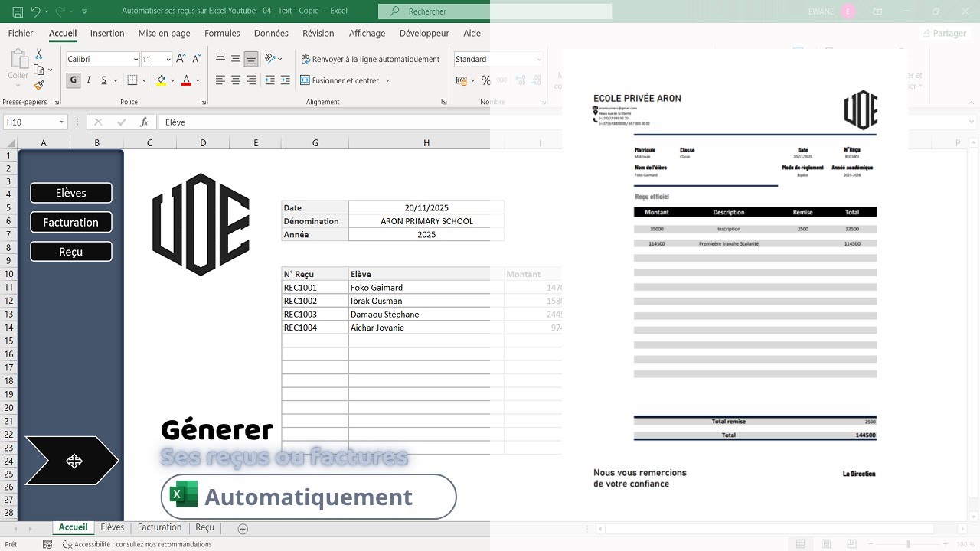Expand the underline style dropdown arrow
The image size is (980, 551).
coord(116,80)
